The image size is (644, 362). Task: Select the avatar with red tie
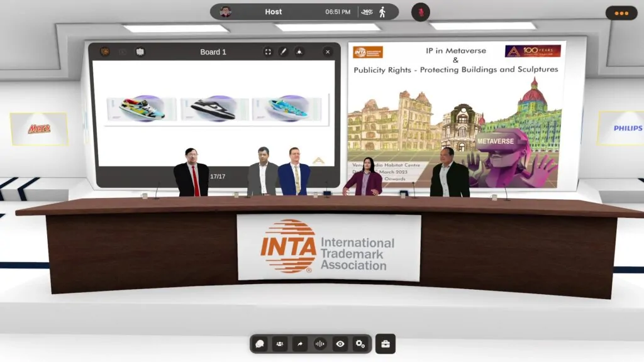point(191,172)
